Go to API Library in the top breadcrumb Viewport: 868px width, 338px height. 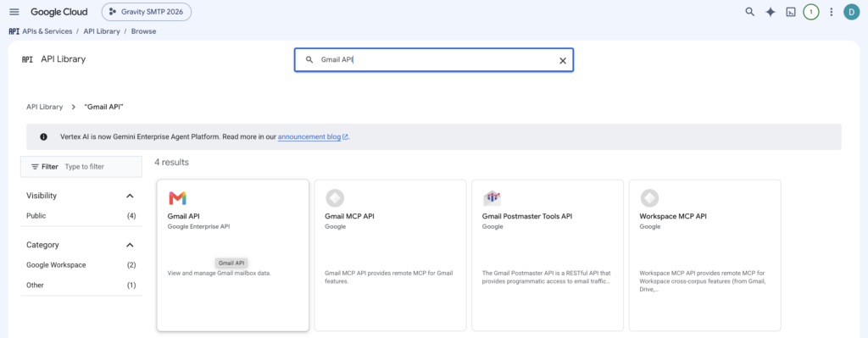[102, 31]
